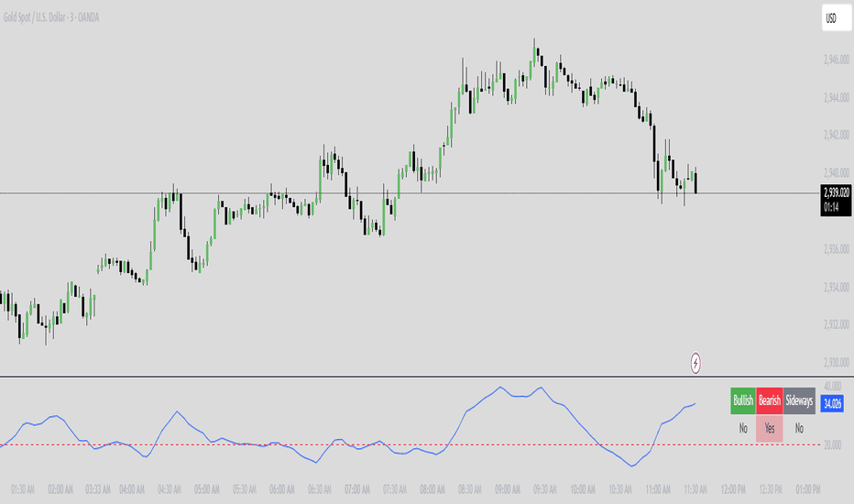Click the 2,942.000 price axis label

point(836,135)
